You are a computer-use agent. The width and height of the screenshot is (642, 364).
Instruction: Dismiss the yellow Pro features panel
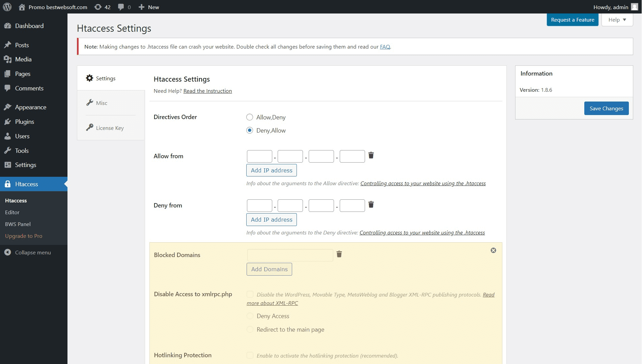(493, 250)
